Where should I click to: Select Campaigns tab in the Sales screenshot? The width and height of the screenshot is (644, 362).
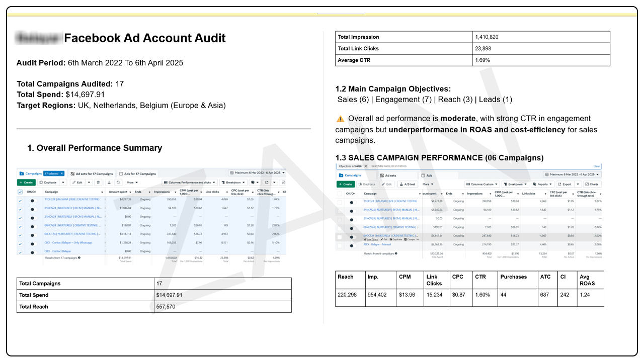(x=355, y=175)
